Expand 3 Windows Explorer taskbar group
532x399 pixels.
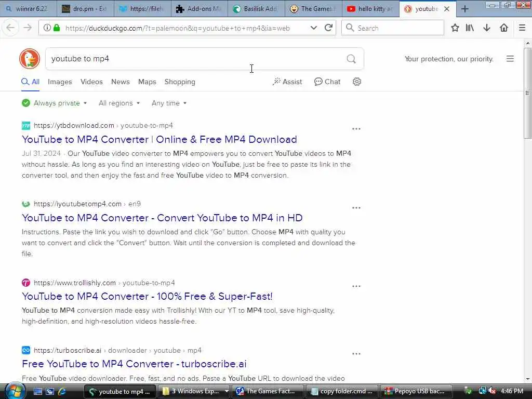point(226,392)
